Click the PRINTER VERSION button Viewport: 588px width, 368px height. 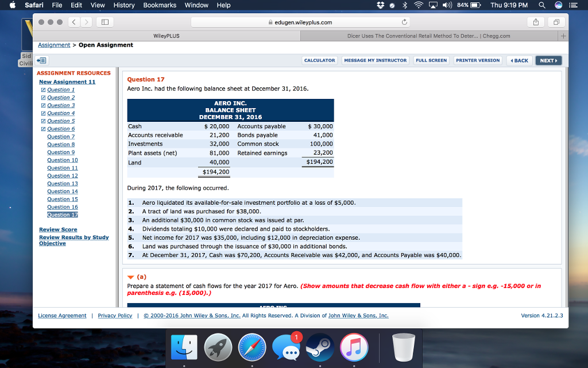(478, 60)
